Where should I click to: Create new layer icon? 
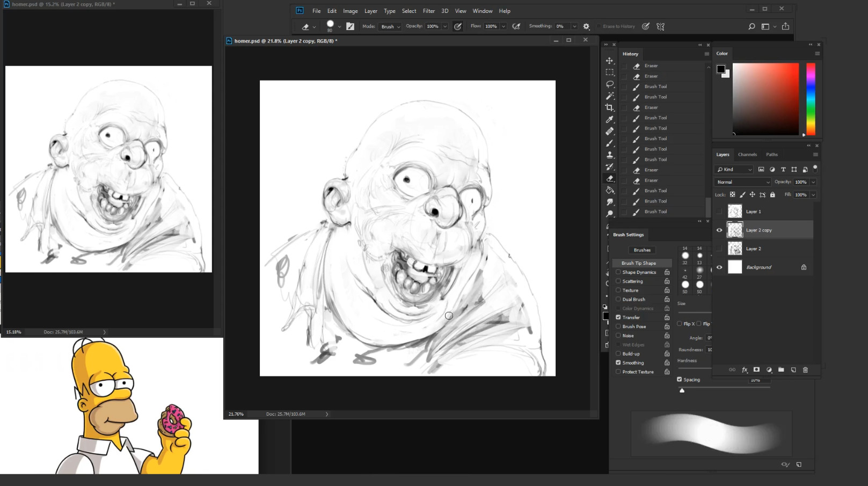coord(793,369)
